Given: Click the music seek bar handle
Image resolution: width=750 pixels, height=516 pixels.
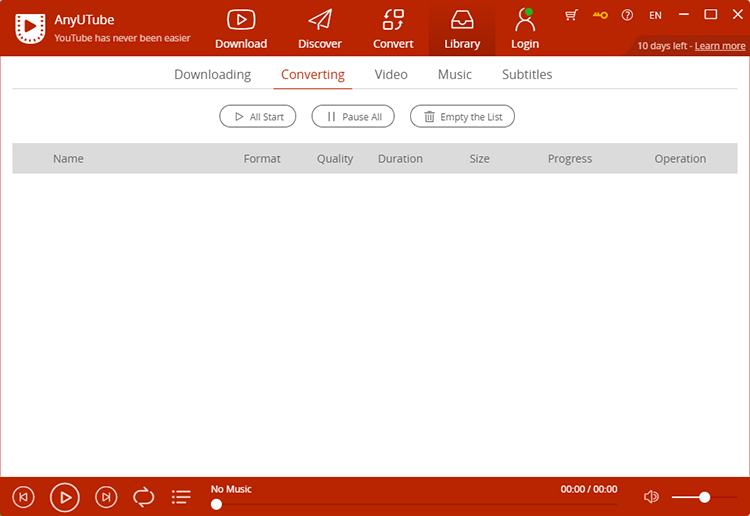Looking at the screenshot, I should [216, 504].
